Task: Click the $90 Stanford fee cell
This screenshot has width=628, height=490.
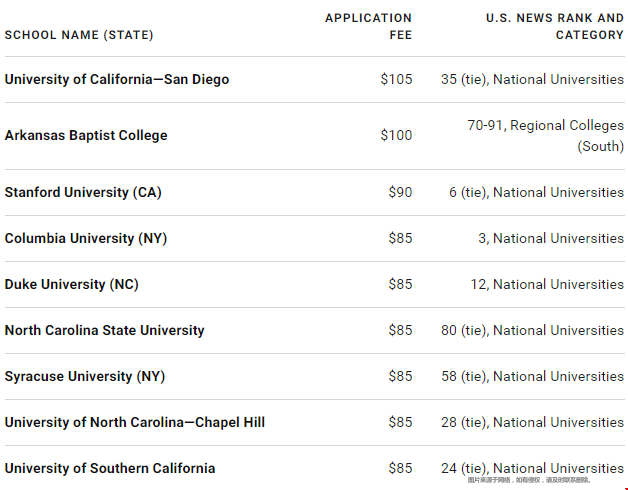Action: (400, 192)
